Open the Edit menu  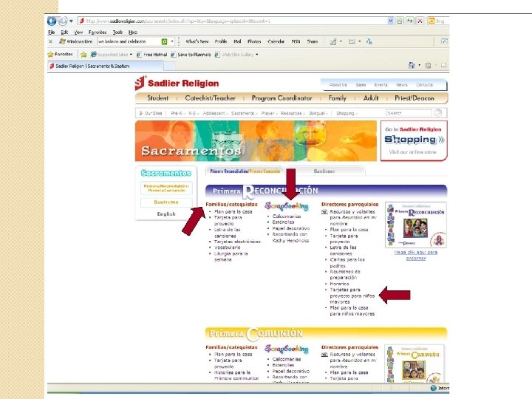pyautogui.click(x=64, y=33)
